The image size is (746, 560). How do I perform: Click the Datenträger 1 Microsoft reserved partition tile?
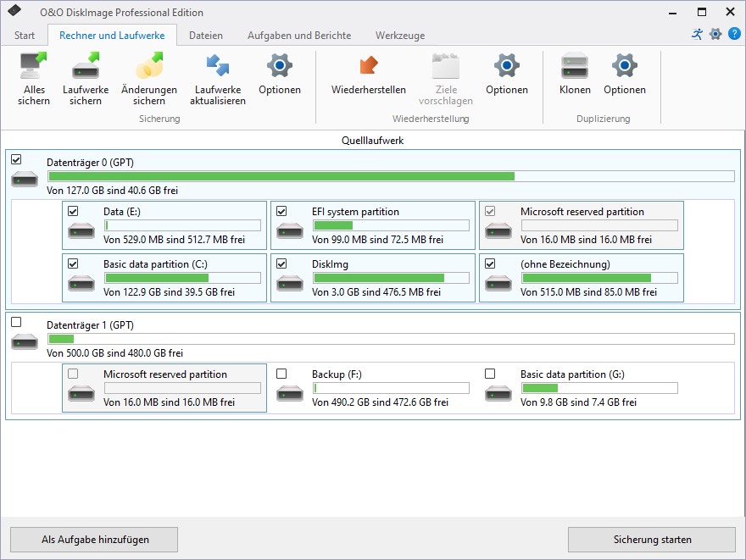pos(164,388)
